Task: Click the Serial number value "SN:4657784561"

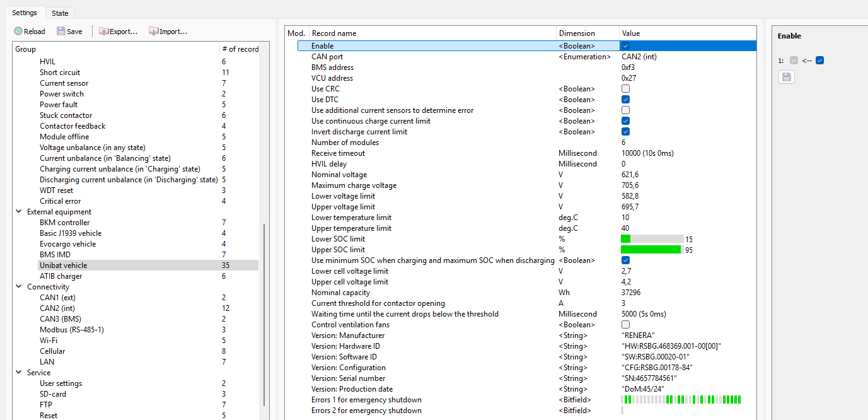Action: pyautogui.click(x=649, y=378)
